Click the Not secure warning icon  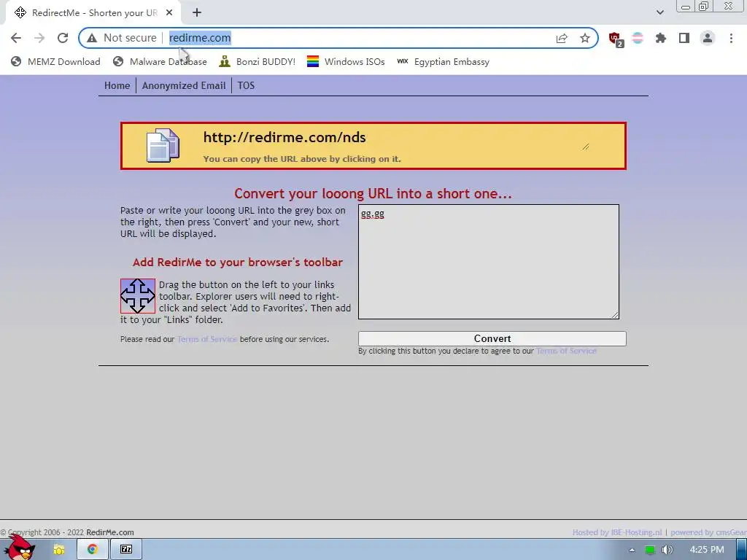92,38
